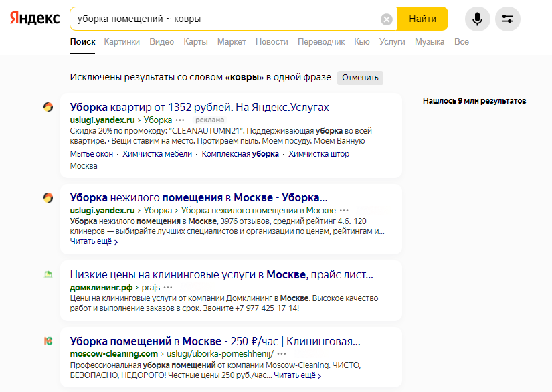The height and width of the screenshot is (392, 552).
Task: Clear the search query with X icon
Action: coord(387,19)
